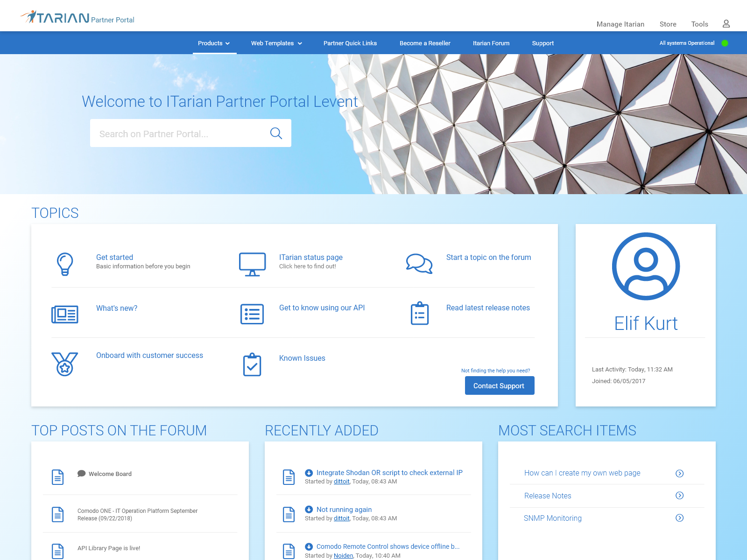Open Support in navigation bar
Image resolution: width=747 pixels, height=560 pixels.
[543, 43]
